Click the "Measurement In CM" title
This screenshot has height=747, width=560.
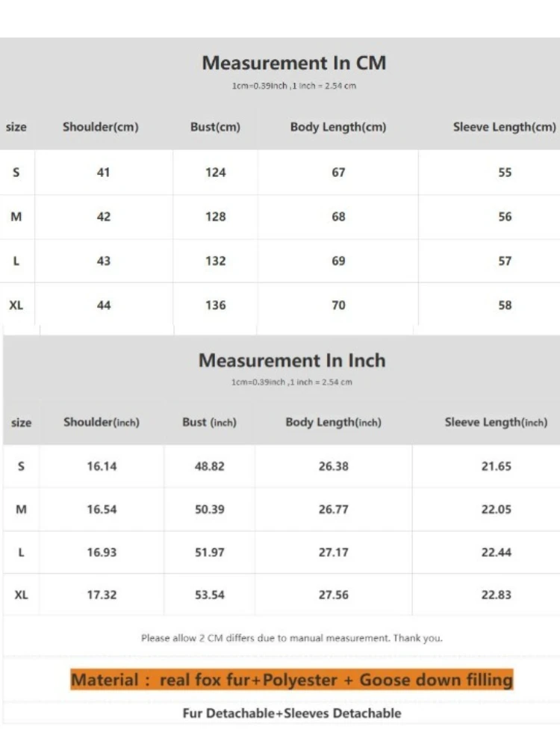coord(294,63)
